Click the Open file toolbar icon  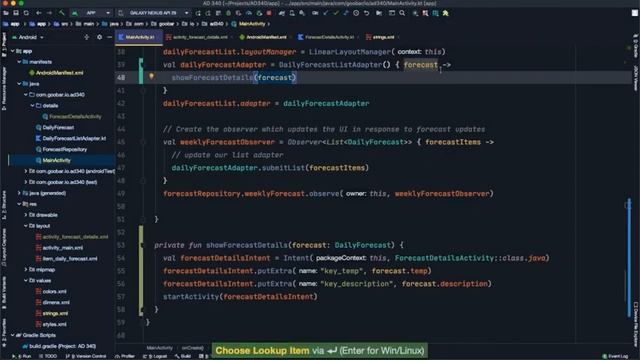6,13
